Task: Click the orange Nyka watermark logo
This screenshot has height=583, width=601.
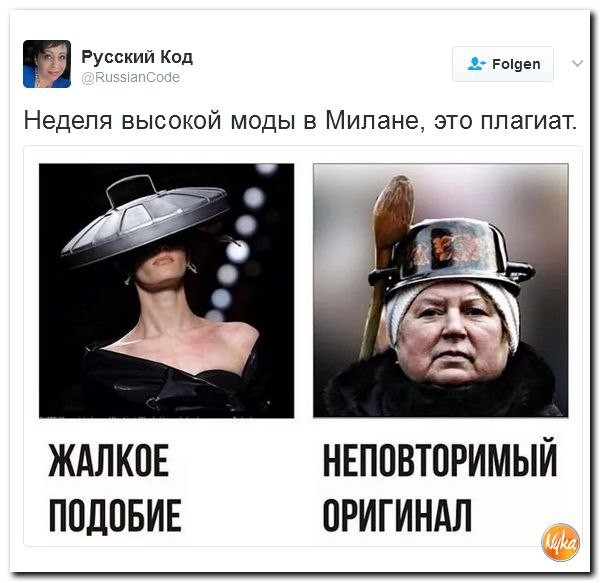Action: click(560, 542)
